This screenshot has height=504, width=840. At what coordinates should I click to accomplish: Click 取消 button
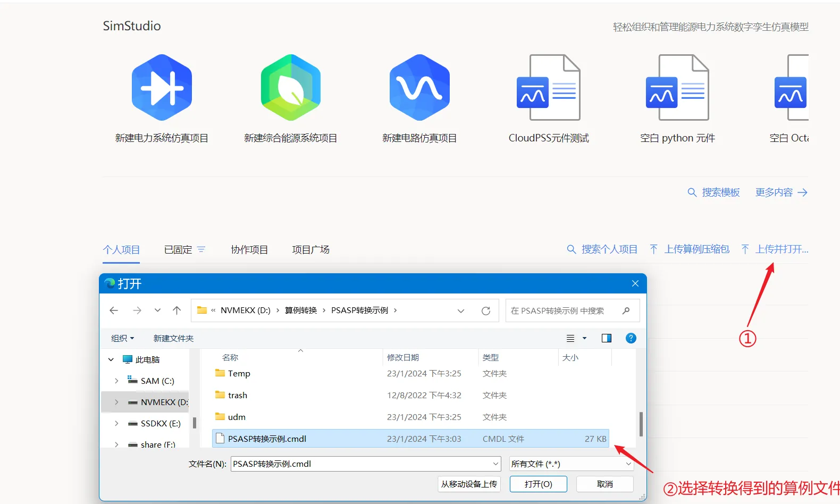point(605,484)
